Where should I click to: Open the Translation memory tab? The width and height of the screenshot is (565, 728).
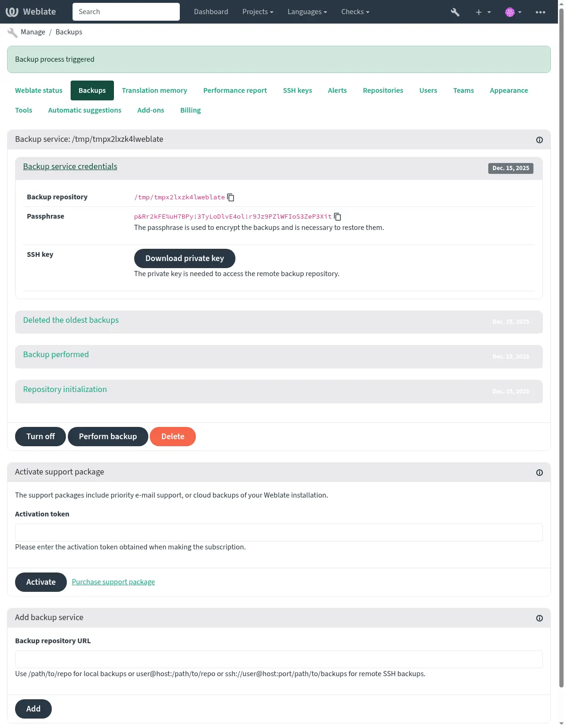pos(154,90)
